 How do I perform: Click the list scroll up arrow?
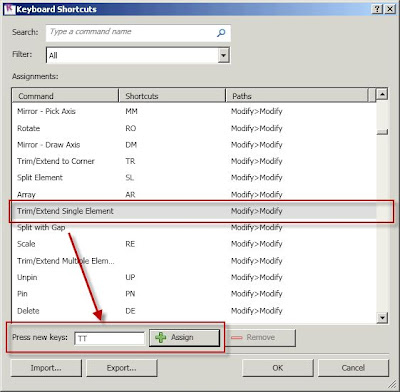click(382, 95)
